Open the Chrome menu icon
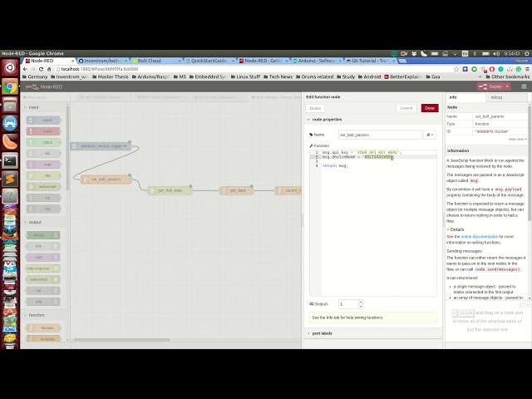 point(527,69)
